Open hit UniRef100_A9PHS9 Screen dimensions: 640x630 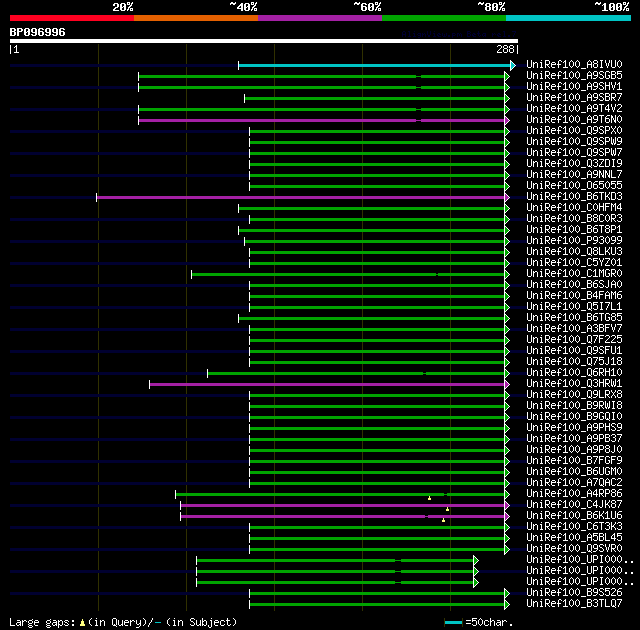coord(574,428)
